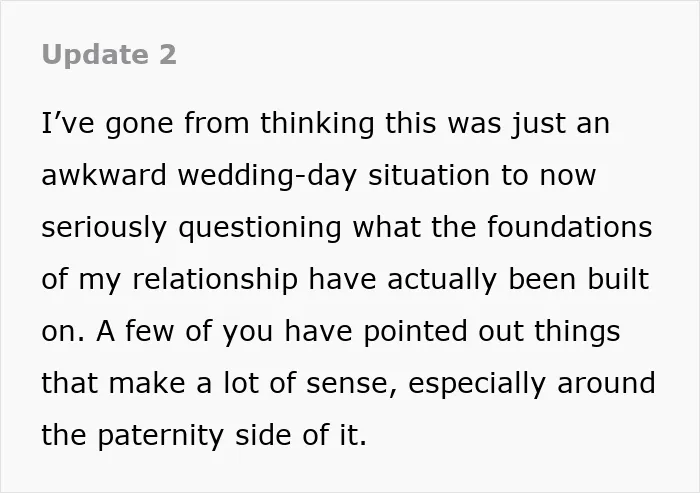Click the word "situation"
Viewport: 700px width, 493px height.
(x=429, y=175)
